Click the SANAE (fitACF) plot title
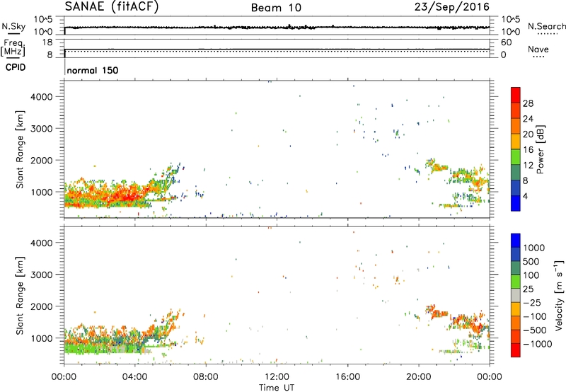 (112, 7)
